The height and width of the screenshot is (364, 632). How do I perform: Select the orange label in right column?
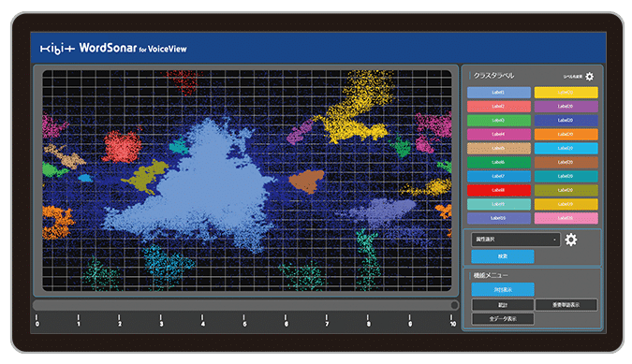(x=566, y=134)
